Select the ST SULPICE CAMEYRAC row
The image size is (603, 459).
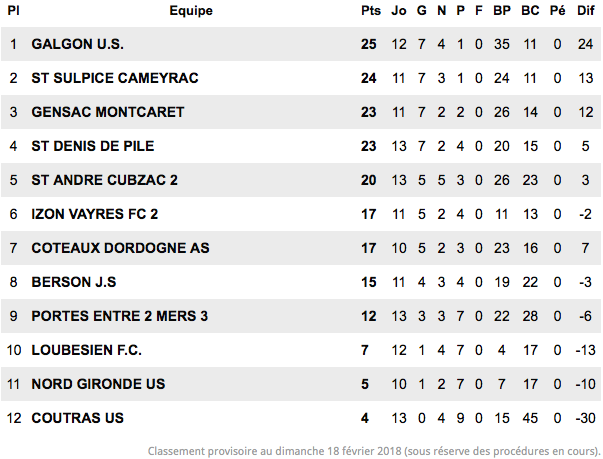301,78
